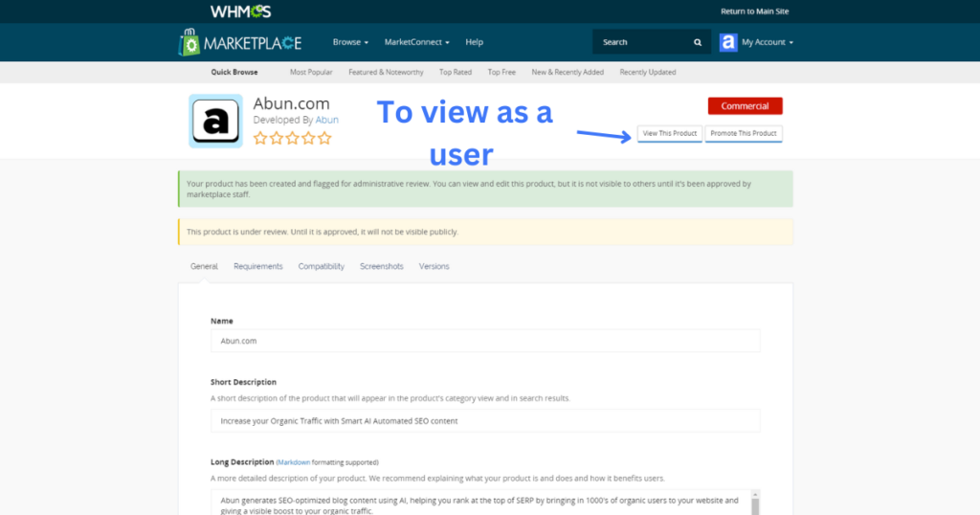Screen dimensions: 980x515
Task: Open the Marketplace home logo
Action: click(x=240, y=42)
